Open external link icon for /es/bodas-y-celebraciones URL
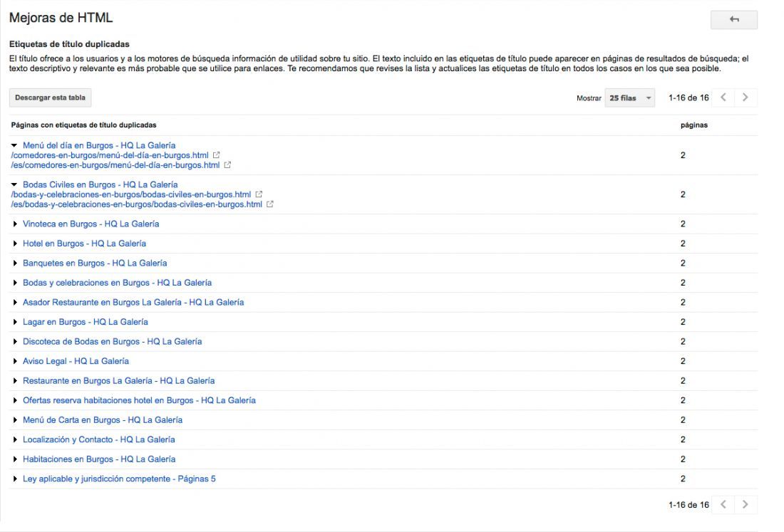This screenshot has height=532, width=784. tap(270, 204)
